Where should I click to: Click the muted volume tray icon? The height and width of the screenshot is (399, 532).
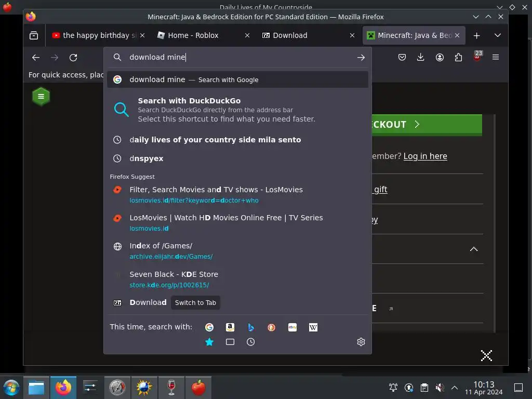pyautogui.click(x=440, y=388)
